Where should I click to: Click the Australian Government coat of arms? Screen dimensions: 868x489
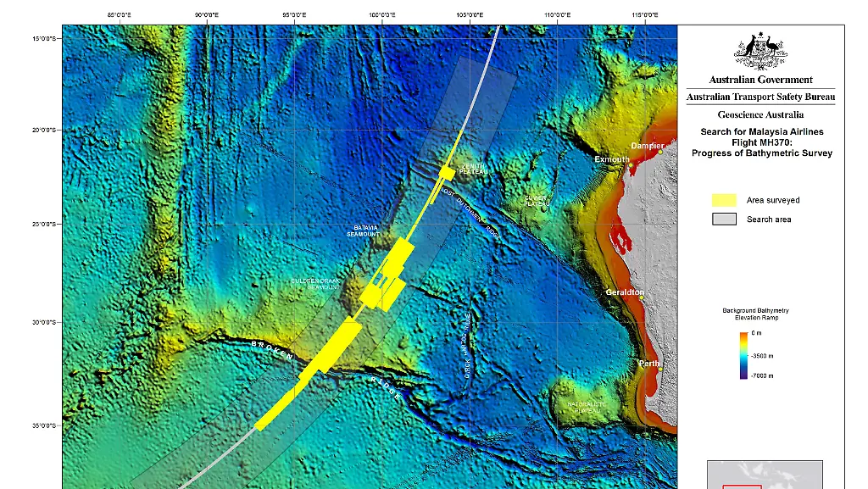[x=760, y=52]
